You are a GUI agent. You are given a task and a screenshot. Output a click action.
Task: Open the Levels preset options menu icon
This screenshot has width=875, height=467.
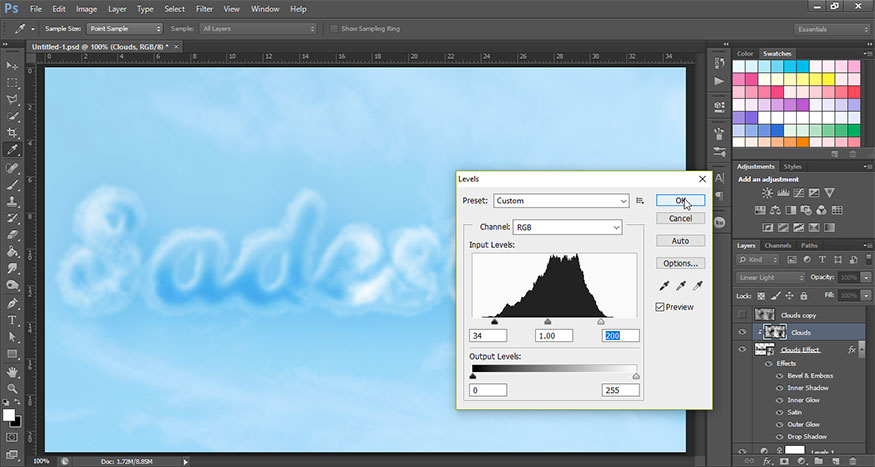click(640, 201)
